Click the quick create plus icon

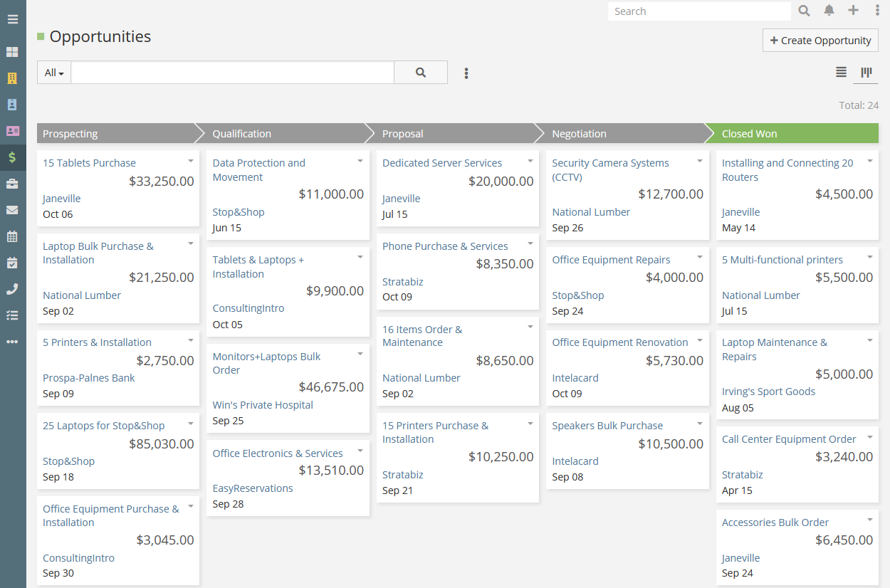point(853,11)
